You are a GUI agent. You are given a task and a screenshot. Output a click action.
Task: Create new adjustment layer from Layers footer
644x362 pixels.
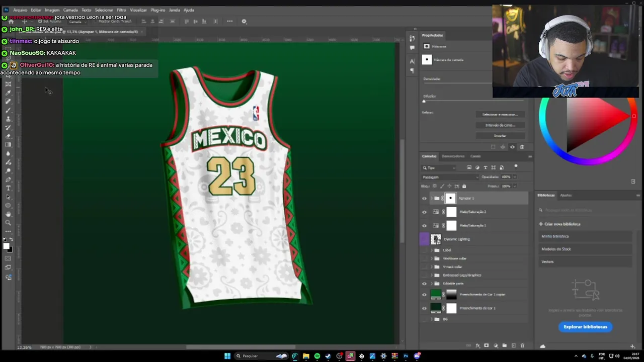point(496,345)
